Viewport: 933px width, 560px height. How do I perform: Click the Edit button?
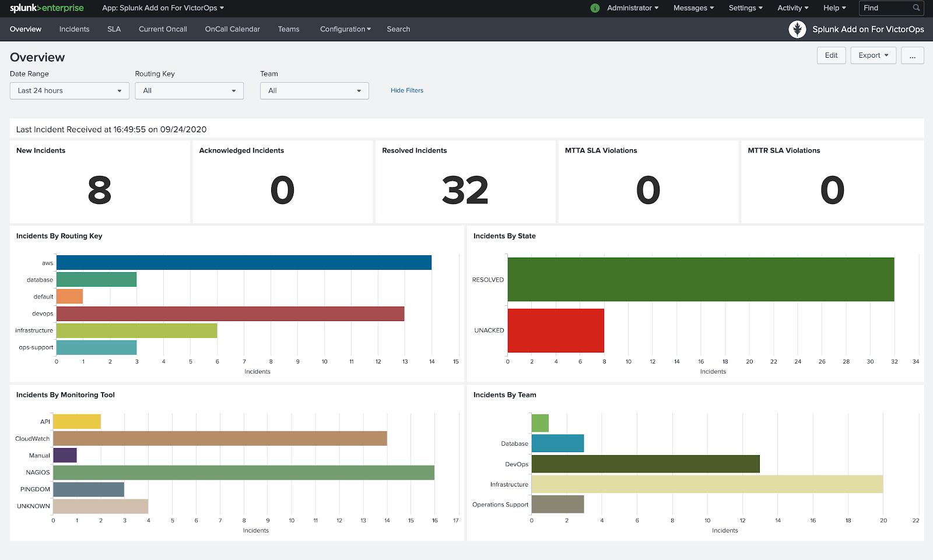pyautogui.click(x=831, y=55)
